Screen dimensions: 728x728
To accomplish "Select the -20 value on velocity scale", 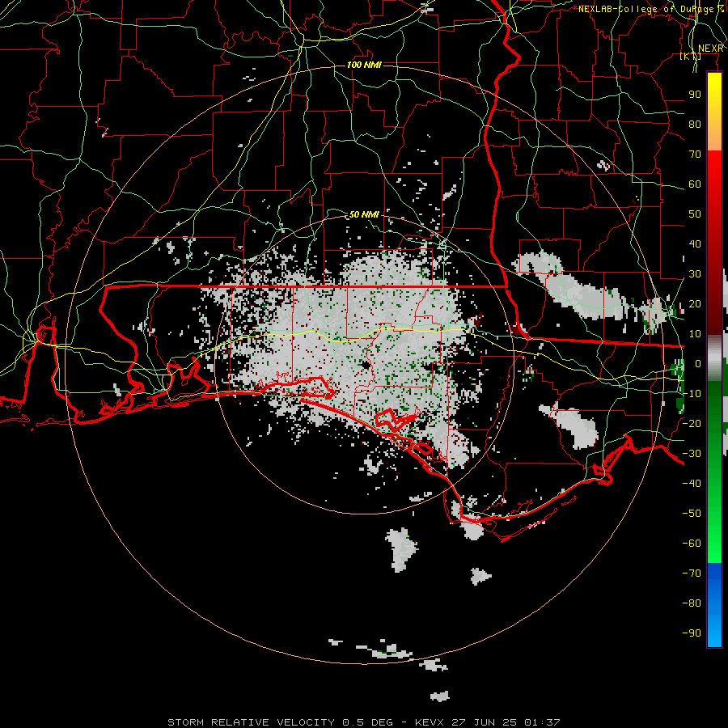I will [692, 423].
